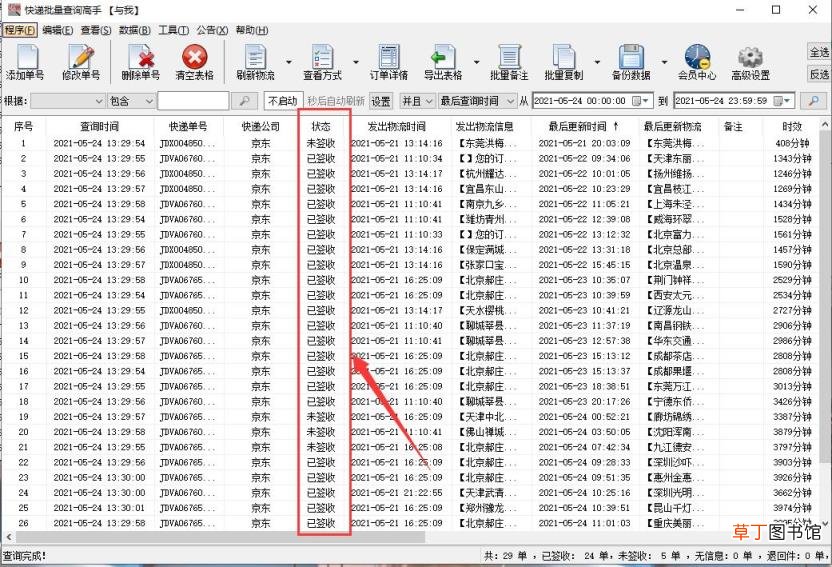Click the 设置 button
The height and width of the screenshot is (567, 832).
[x=380, y=101]
